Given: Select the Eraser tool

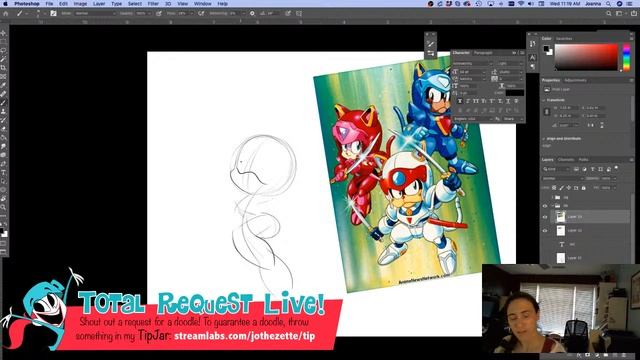Looking at the screenshot, I should coord(3,129).
